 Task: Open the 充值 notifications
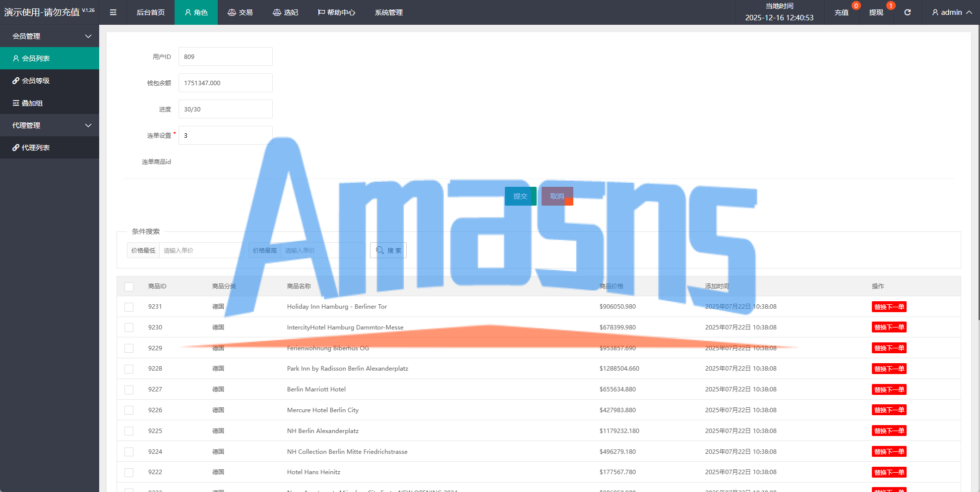(842, 12)
